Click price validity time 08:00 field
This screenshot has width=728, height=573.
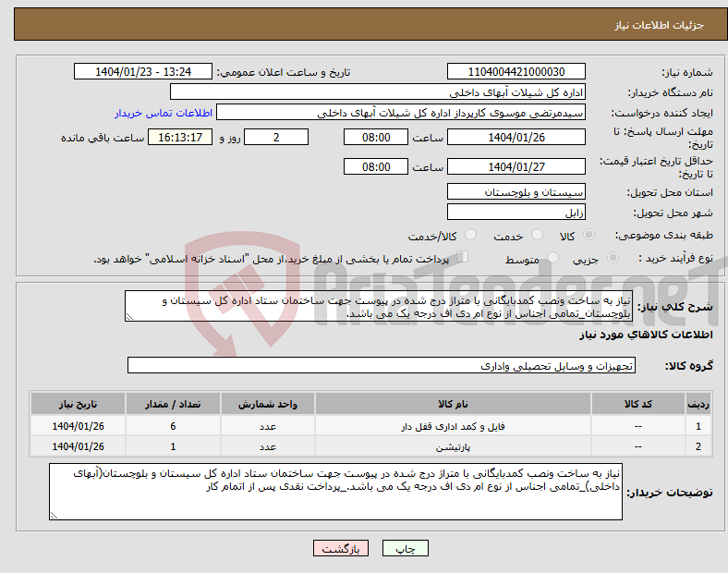pyautogui.click(x=376, y=166)
